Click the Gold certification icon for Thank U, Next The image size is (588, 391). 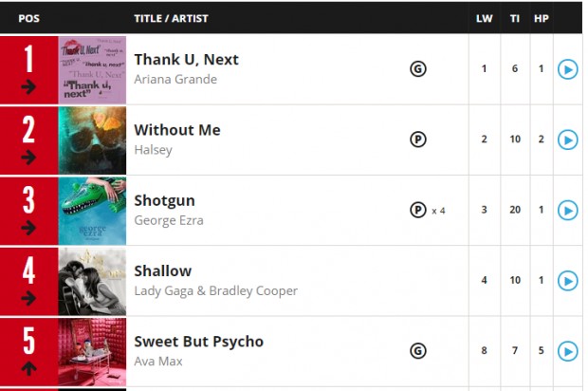click(417, 69)
